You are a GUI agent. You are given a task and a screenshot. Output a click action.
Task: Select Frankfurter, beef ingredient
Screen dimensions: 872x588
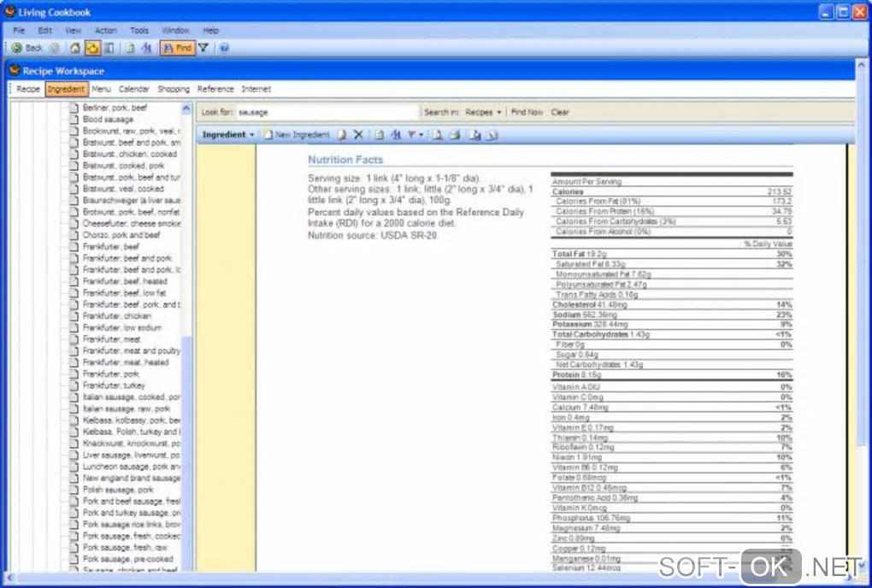[x=110, y=247]
